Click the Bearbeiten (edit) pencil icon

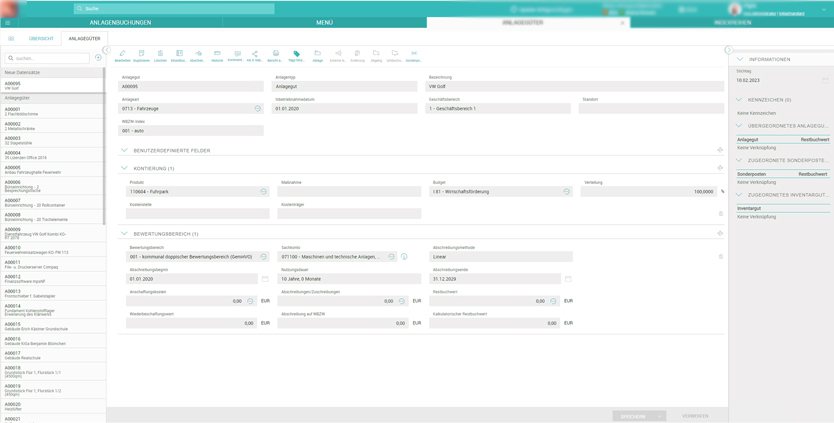pos(122,54)
